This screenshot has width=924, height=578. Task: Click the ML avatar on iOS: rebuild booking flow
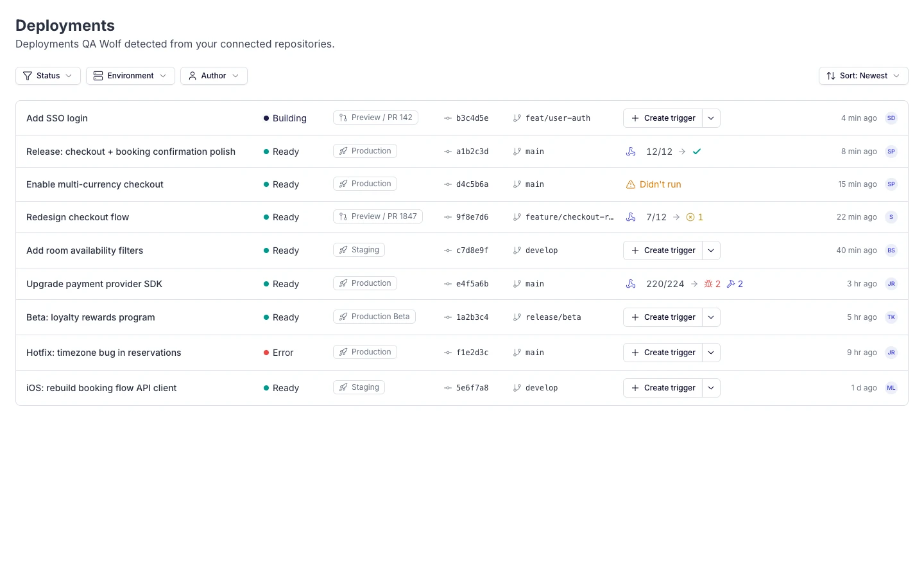891,388
